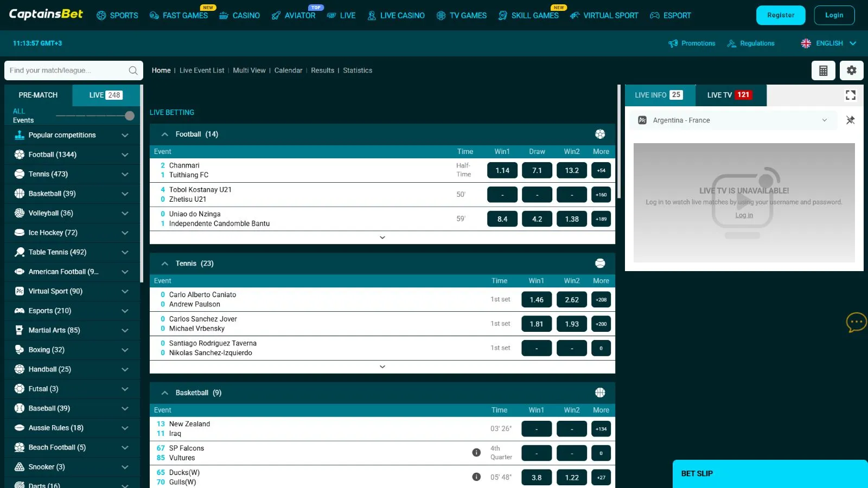The image size is (868, 488).
Task: Select the LIVE INFO tab
Action: point(659,95)
